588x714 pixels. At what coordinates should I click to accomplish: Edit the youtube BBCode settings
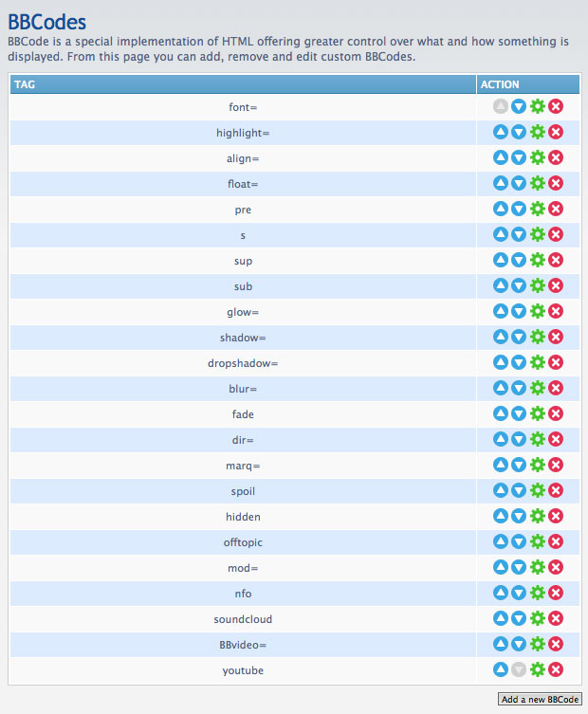click(x=538, y=669)
